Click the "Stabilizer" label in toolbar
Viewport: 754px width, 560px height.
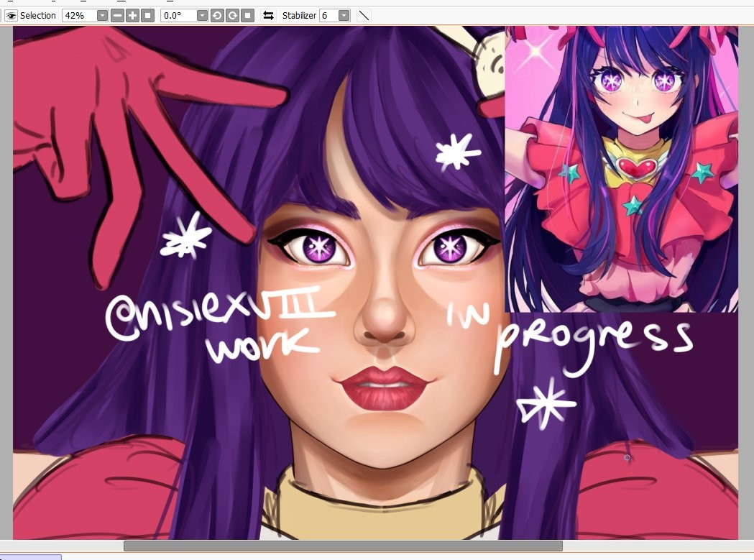coord(299,15)
